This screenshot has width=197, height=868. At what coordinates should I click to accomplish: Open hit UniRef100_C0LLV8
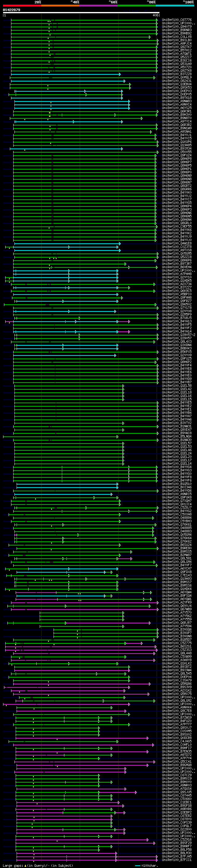(x=177, y=37)
